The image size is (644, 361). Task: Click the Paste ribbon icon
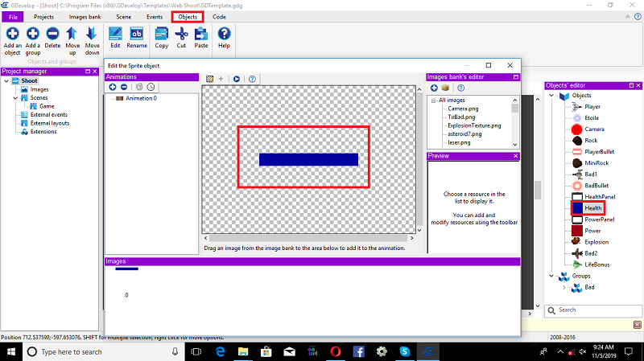point(200,34)
